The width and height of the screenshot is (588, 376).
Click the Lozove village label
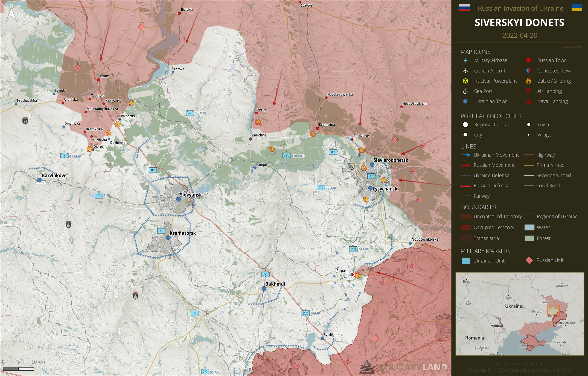pyautogui.click(x=179, y=69)
